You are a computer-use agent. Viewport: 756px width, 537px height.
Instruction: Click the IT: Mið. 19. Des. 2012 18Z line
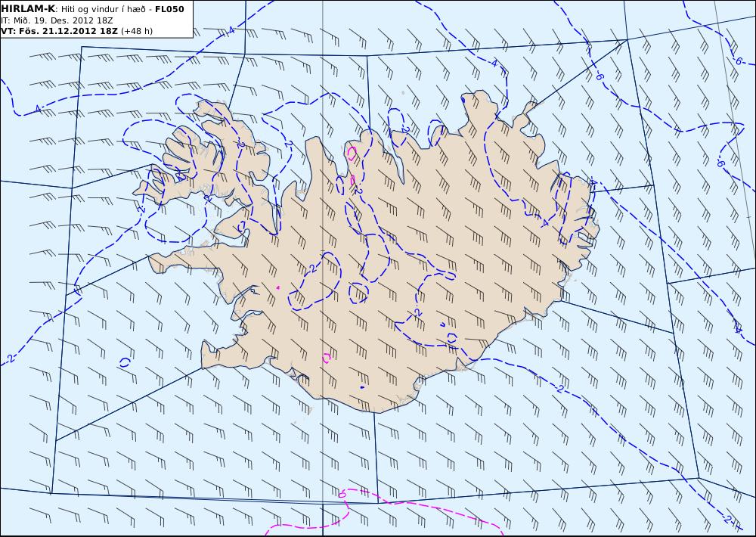(57, 20)
